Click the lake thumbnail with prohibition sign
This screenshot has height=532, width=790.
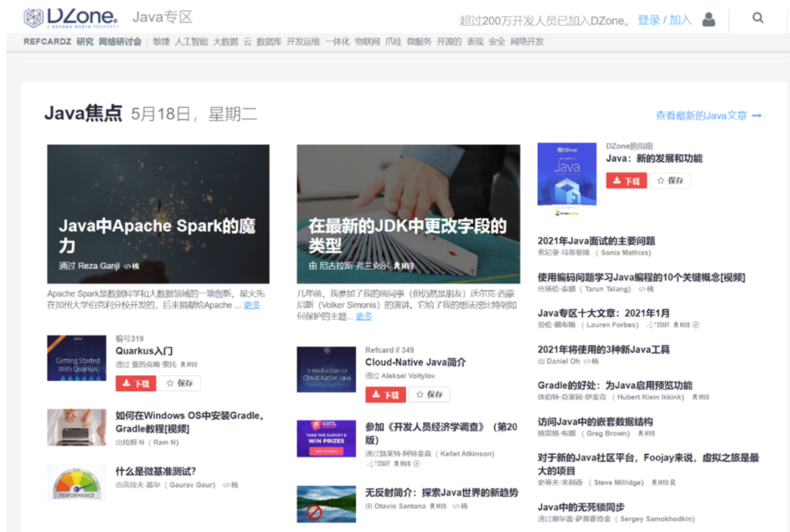pos(326,504)
